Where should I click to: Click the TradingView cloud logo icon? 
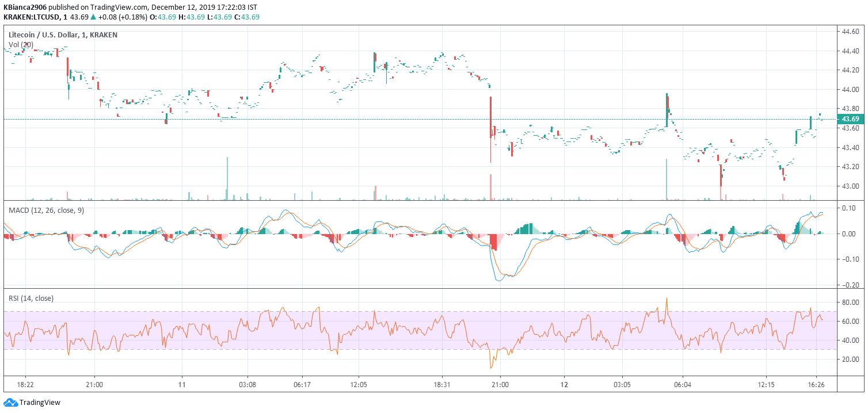click(x=10, y=402)
